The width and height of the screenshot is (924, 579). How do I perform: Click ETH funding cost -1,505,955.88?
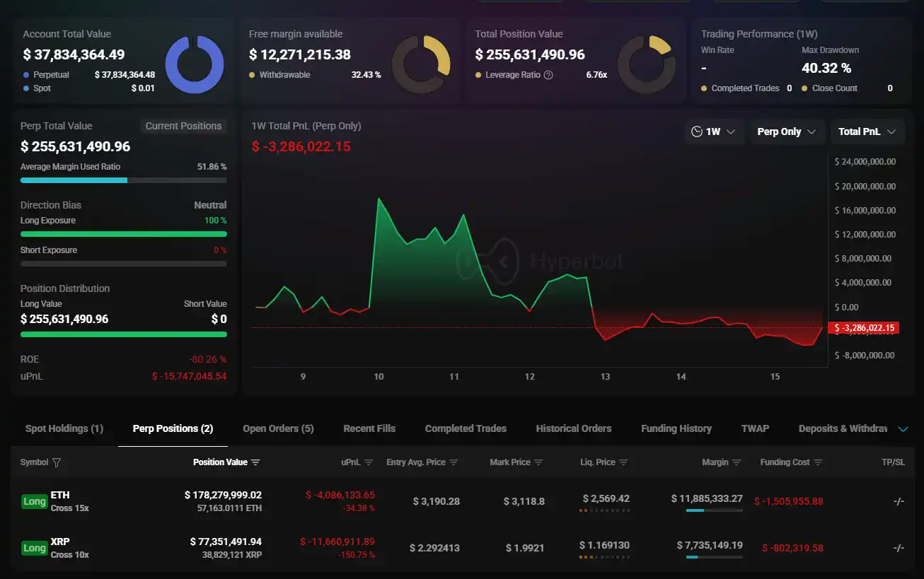[x=789, y=501]
